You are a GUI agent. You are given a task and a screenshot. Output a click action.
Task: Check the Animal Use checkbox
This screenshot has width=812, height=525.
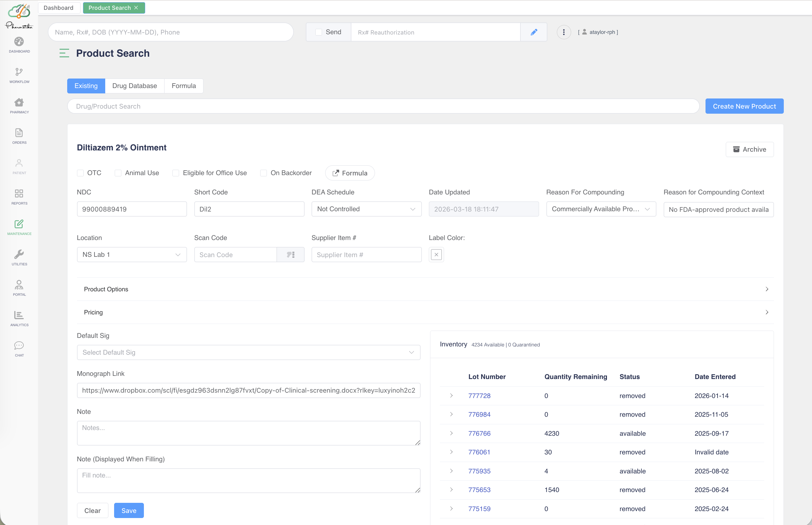tap(118, 173)
